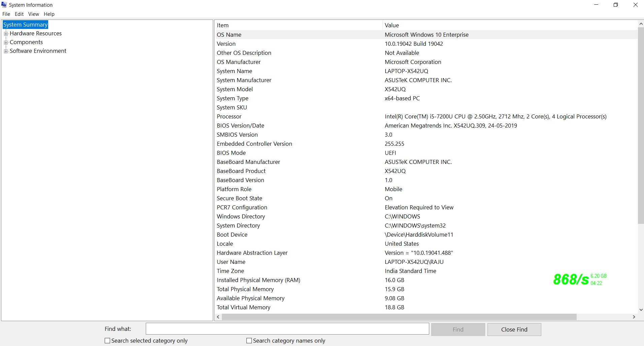Select the Hardware Abstraction Layer row

426,253
